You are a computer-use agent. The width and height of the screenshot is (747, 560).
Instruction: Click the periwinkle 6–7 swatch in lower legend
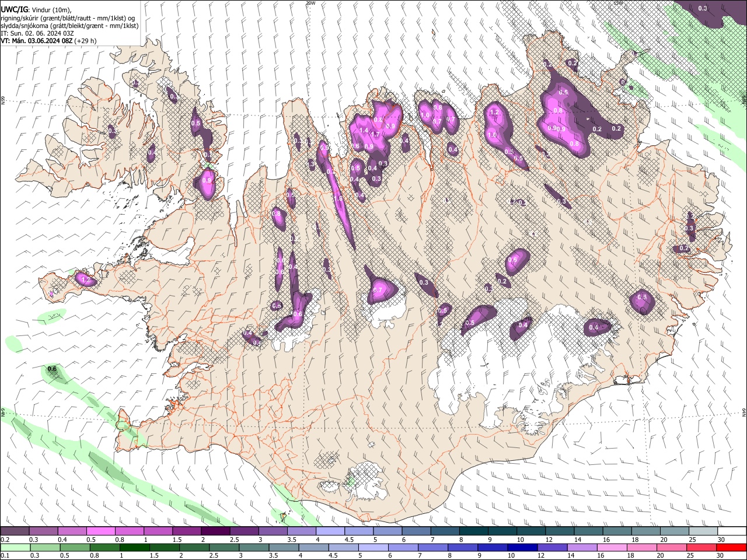(x=403, y=548)
